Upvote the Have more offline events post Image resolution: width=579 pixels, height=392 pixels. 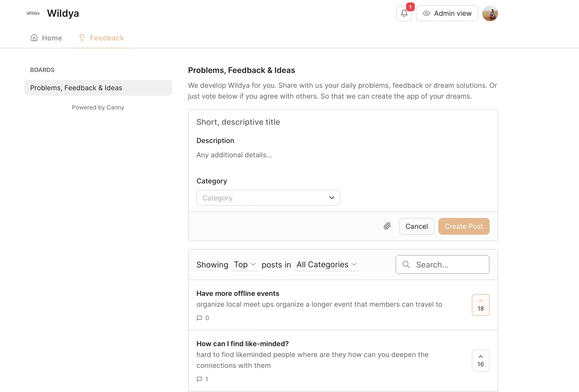[x=480, y=305]
